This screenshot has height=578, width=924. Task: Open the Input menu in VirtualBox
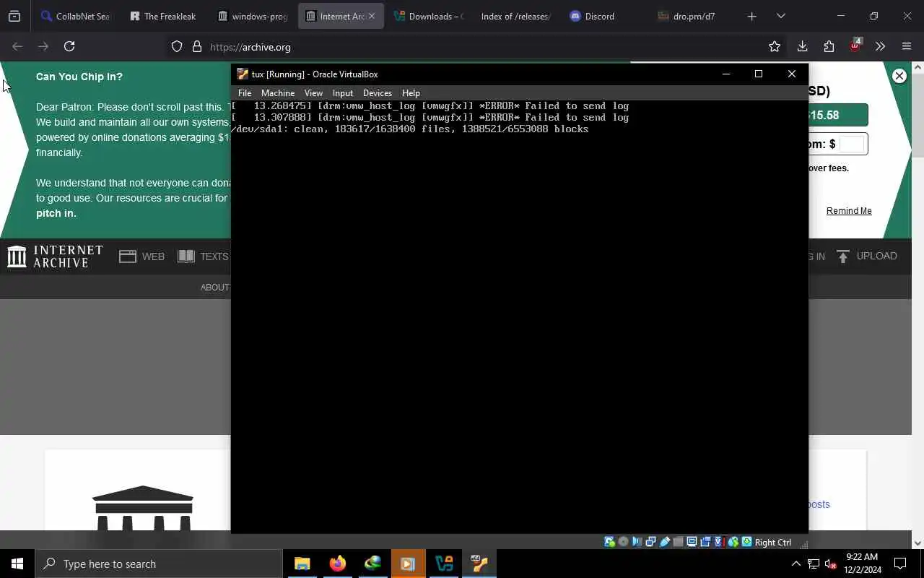343,92
